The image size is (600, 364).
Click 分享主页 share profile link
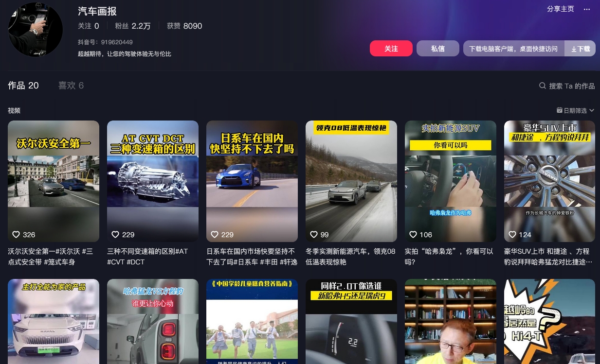[x=561, y=9]
